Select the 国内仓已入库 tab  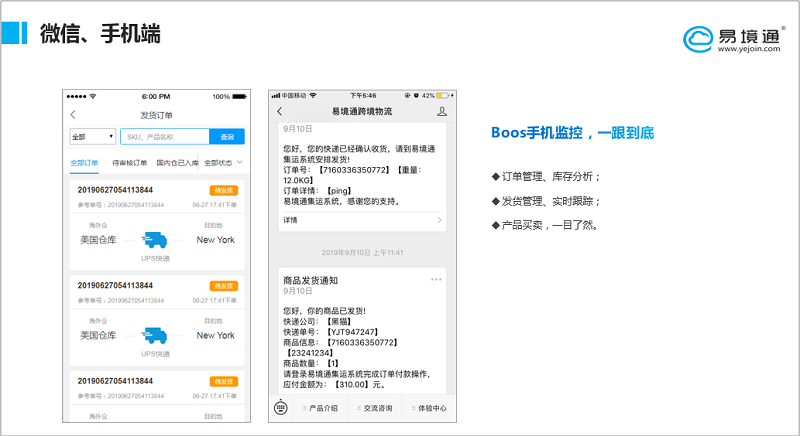pyautogui.click(x=177, y=162)
